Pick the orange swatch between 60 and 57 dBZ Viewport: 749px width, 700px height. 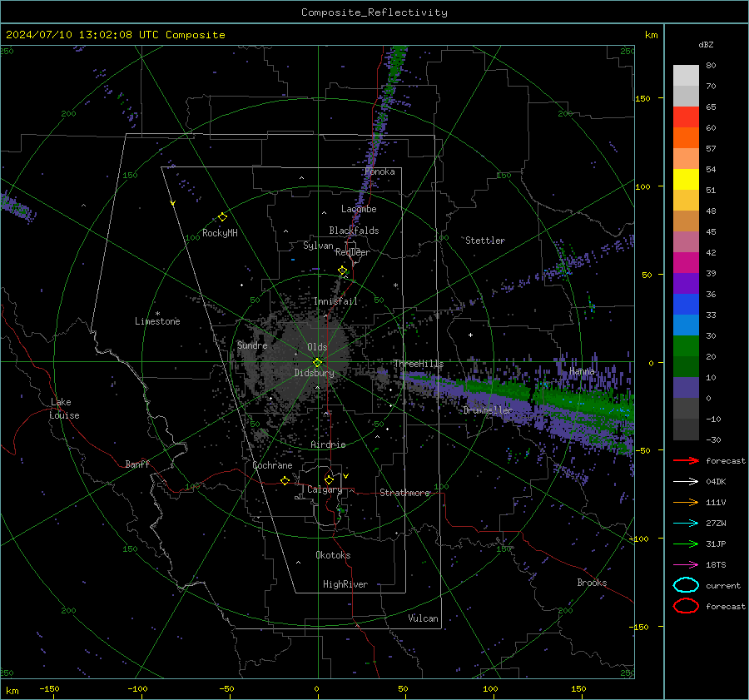(x=686, y=138)
